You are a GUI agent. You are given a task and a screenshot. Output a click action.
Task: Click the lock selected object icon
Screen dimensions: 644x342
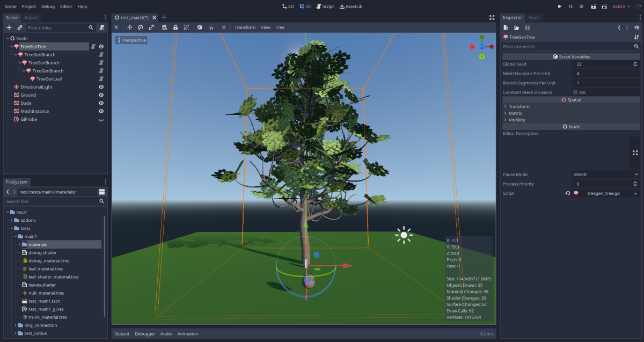(175, 27)
